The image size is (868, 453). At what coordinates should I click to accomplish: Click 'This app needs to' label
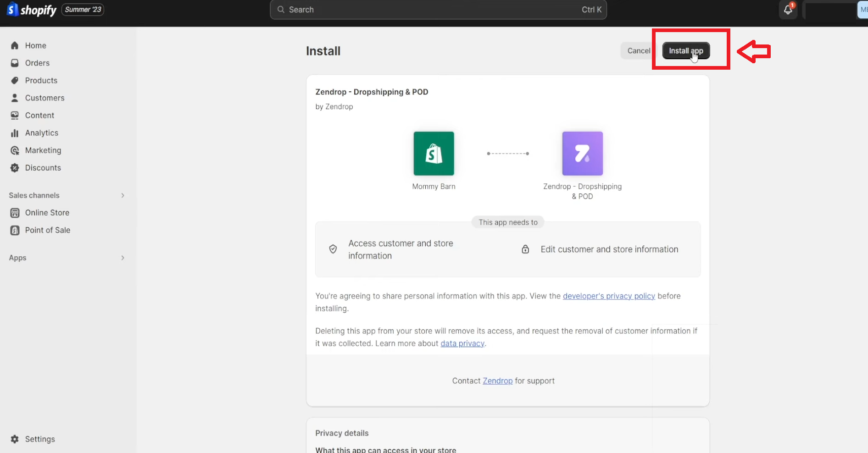[x=508, y=222]
